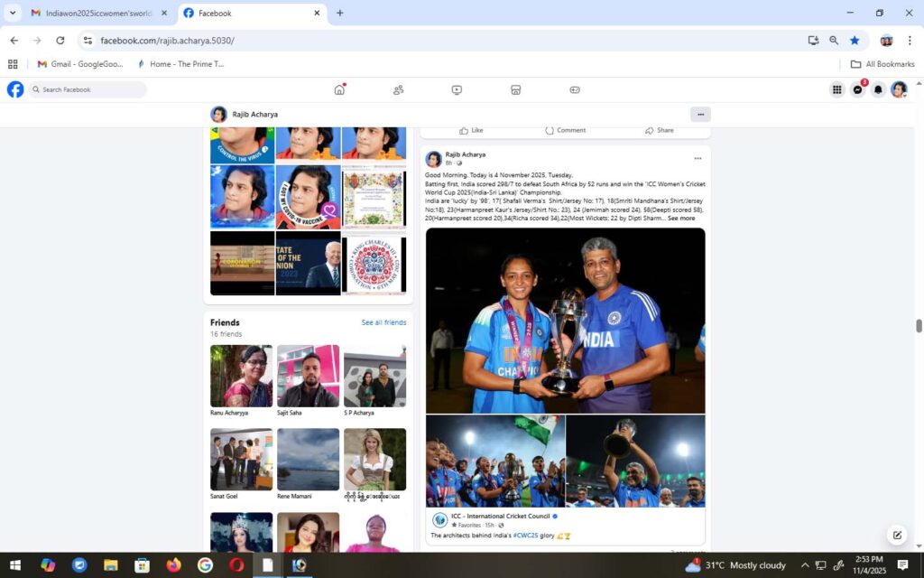Bookmark this page with star icon
Image resolution: width=924 pixels, height=578 pixels.
click(x=854, y=41)
